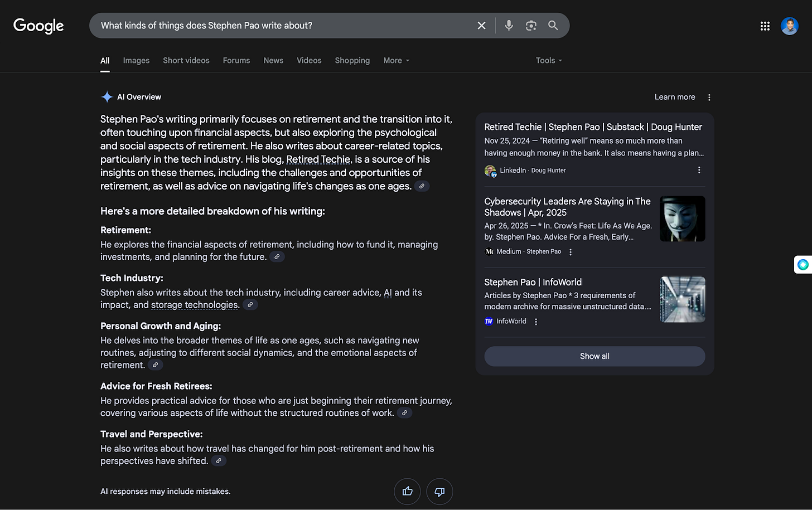Click the Guy Fawkes mask thumbnail

tap(682, 218)
